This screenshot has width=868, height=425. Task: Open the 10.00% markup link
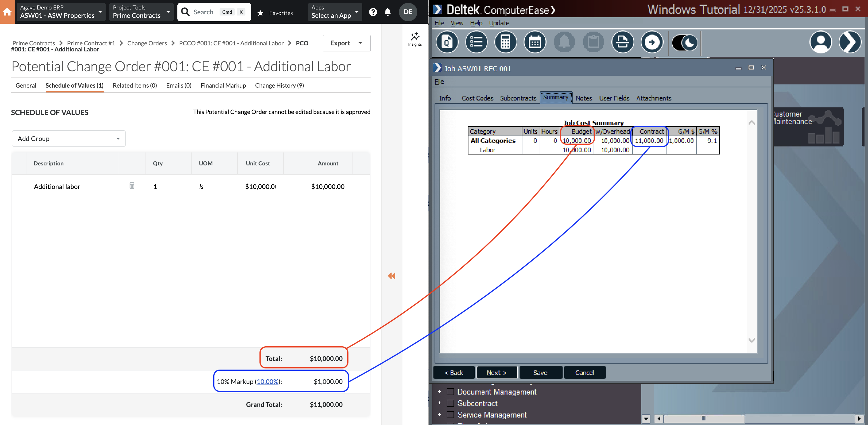click(267, 382)
